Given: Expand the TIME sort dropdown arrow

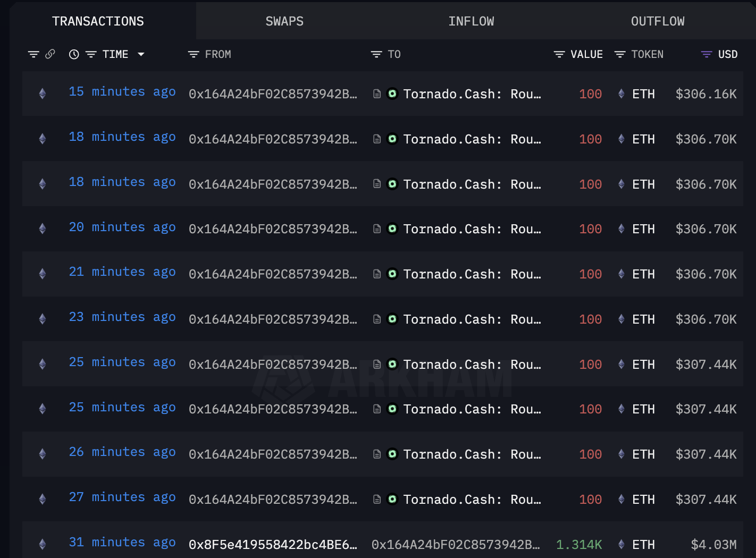Looking at the screenshot, I should click(x=141, y=54).
